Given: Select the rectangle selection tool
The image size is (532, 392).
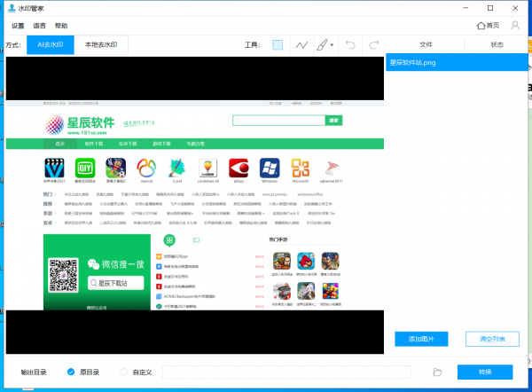Looking at the screenshot, I should tap(278, 45).
